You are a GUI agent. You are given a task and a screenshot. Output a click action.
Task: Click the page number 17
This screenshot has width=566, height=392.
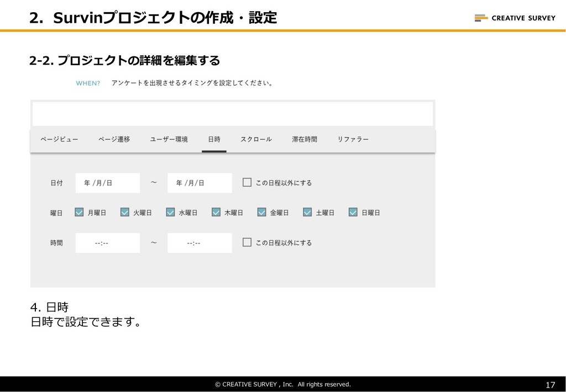click(x=551, y=385)
